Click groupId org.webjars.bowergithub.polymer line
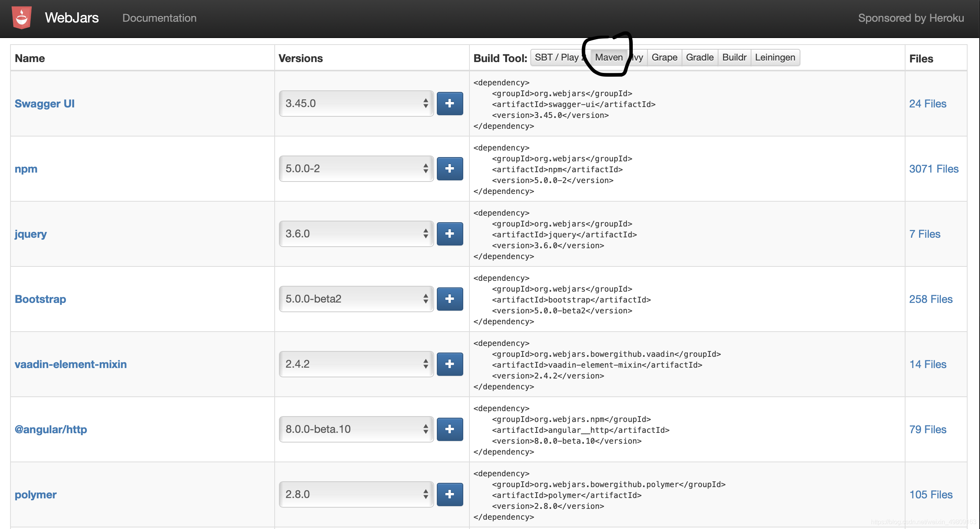 608,484
